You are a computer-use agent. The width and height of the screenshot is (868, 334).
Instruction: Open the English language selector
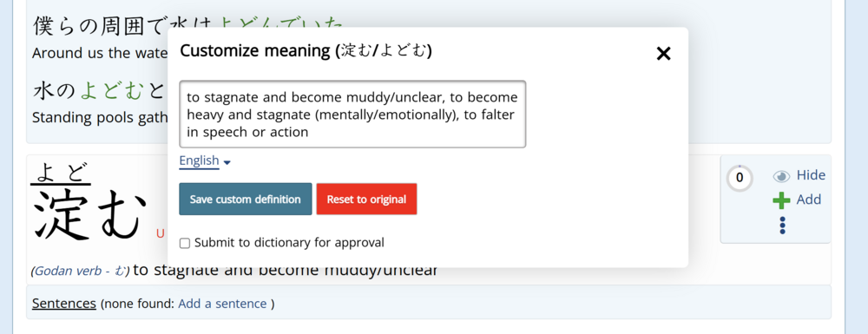click(x=205, y=160)
